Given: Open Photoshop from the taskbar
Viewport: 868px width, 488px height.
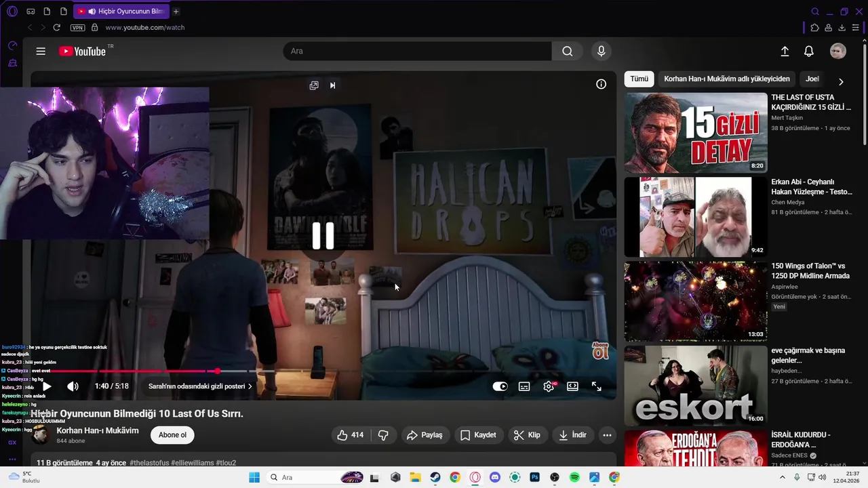Looking at the screenshot, I should pos(534,478).
